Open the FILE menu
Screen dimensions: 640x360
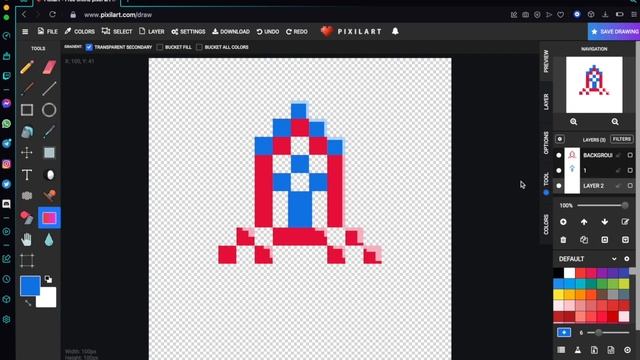coord(47,31)
